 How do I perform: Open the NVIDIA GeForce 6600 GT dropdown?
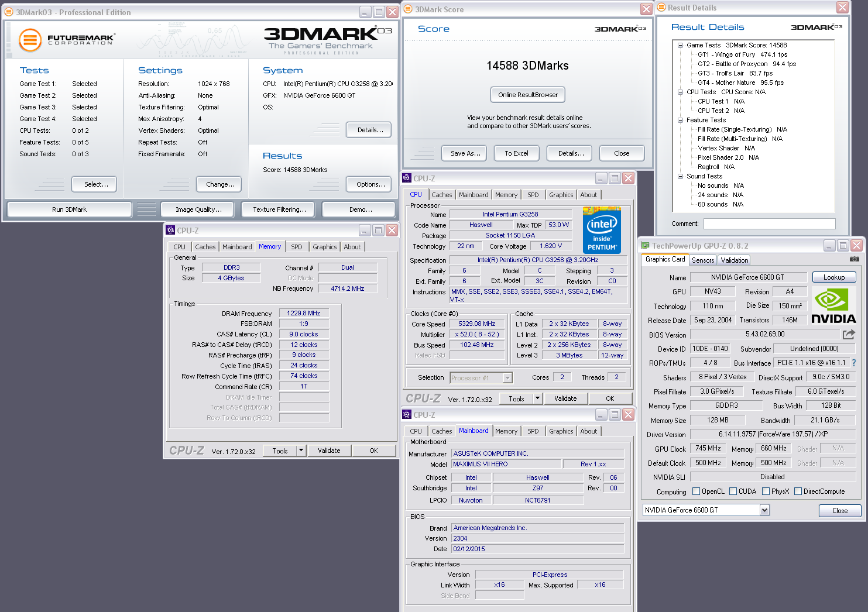point(764,510)
